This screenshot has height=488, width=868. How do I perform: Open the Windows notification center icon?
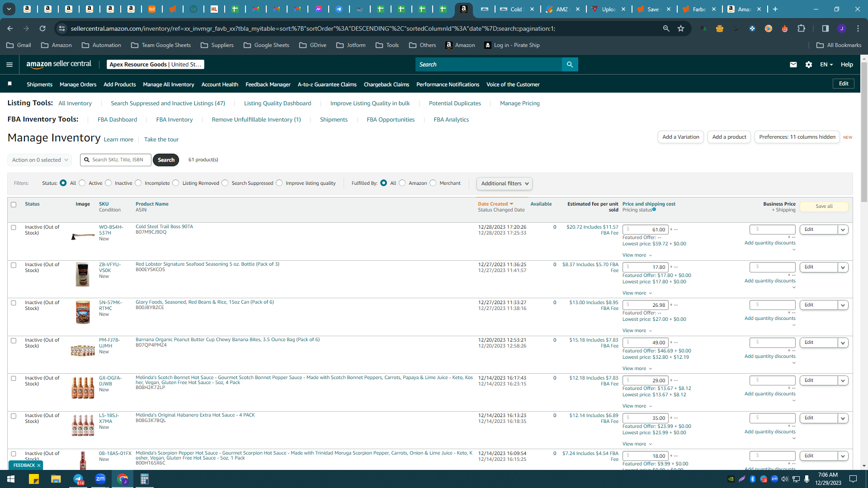coord(853,479)
